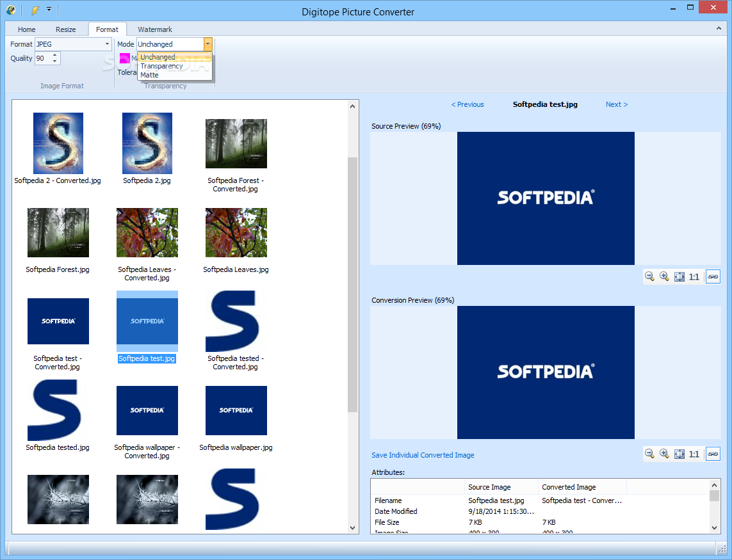This screenshot has height=560, width=732.
Task: Click Save Individual Converted Image link
Action: point(423,455)
